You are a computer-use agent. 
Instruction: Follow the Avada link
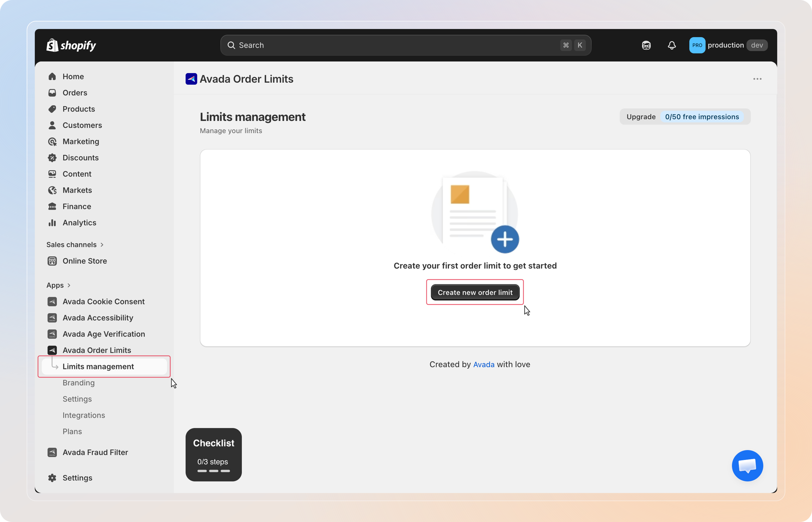click(484, 364)
